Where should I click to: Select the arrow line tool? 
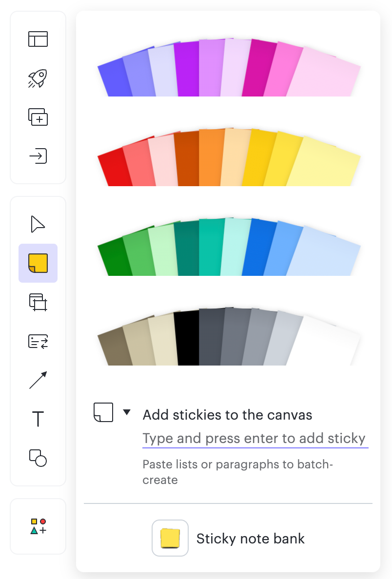pos(38,380)
